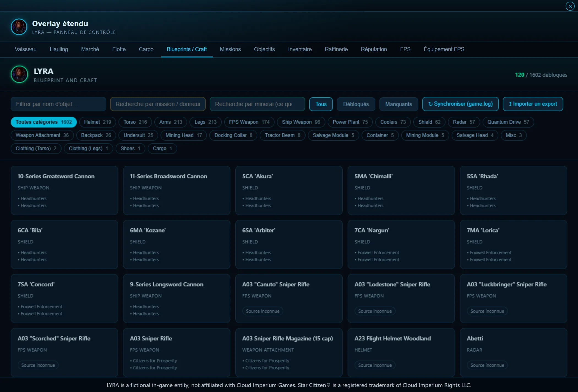Open the Abetti radar card
This screenshot has width=578, height=392.
(513, 352)
